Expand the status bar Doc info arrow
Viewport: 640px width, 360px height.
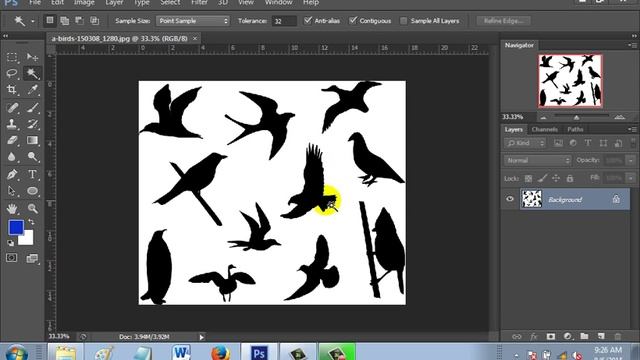click(x=201, y=337)
